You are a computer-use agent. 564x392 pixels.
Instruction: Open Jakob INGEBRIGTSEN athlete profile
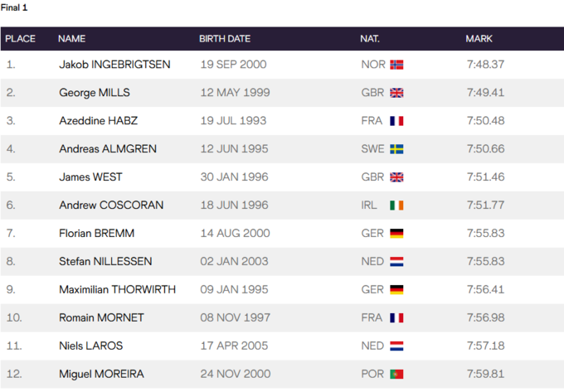[115, 65]
